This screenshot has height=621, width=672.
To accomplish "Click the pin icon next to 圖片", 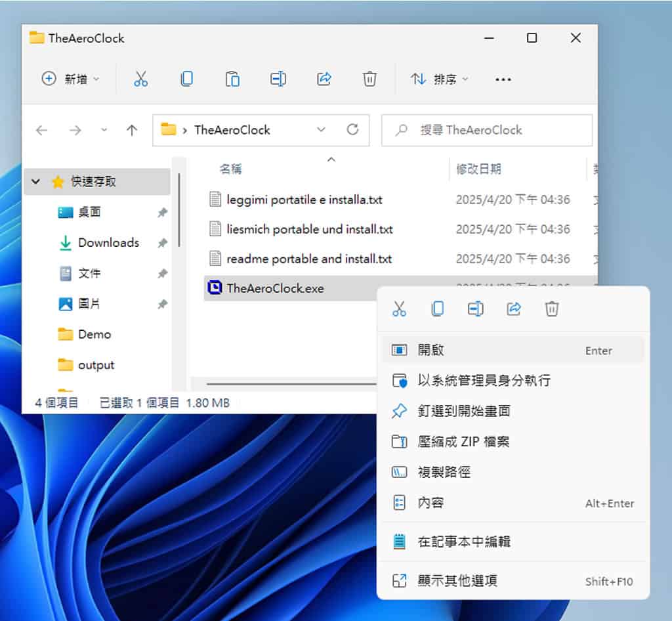I will (163, 305).
